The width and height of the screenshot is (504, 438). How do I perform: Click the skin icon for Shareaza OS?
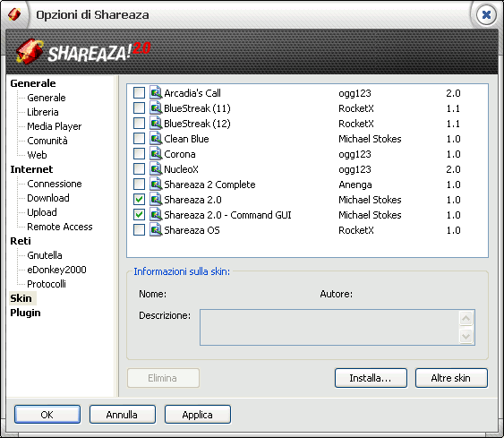156,230
